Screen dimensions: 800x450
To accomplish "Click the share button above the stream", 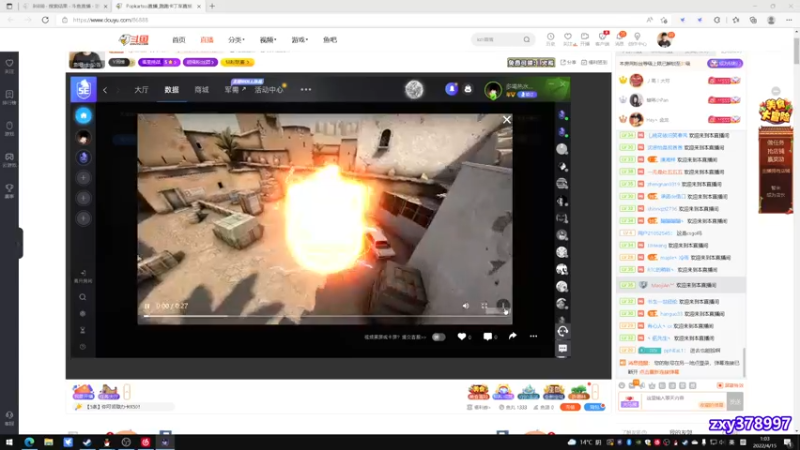I will pos(568,62).
